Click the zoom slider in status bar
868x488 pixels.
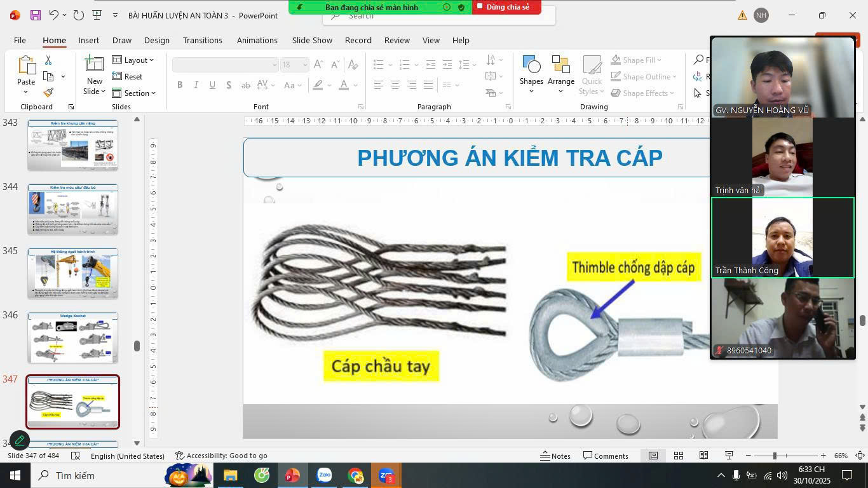(x=775, y=456)
